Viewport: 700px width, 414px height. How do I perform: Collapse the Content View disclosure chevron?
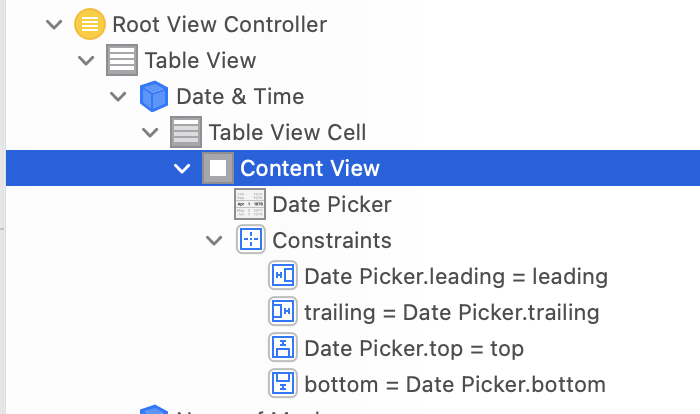click(182, 169)
